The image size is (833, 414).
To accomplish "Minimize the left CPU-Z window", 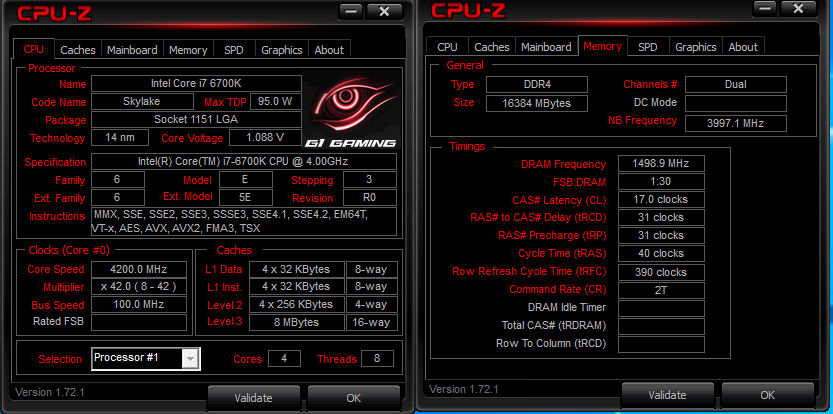I will (x=351, y=11).
